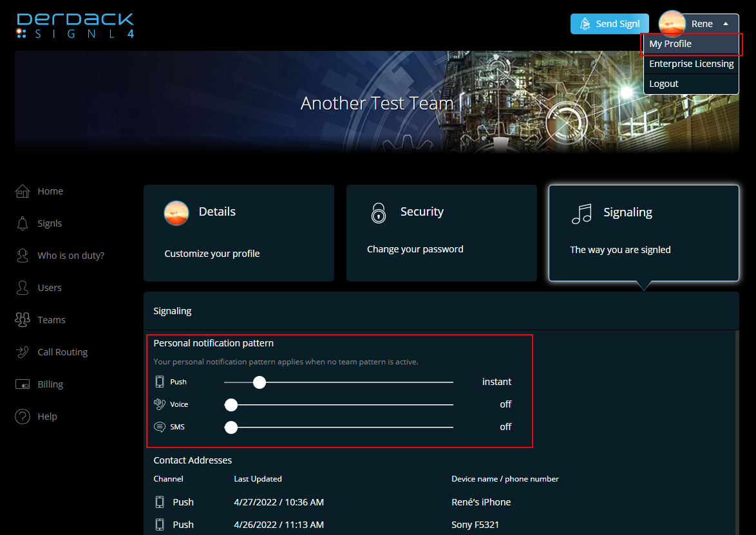Screen dimensions: 756x535
Task: Click 'Device name / phone number' column header
Action: pos(505,479)
